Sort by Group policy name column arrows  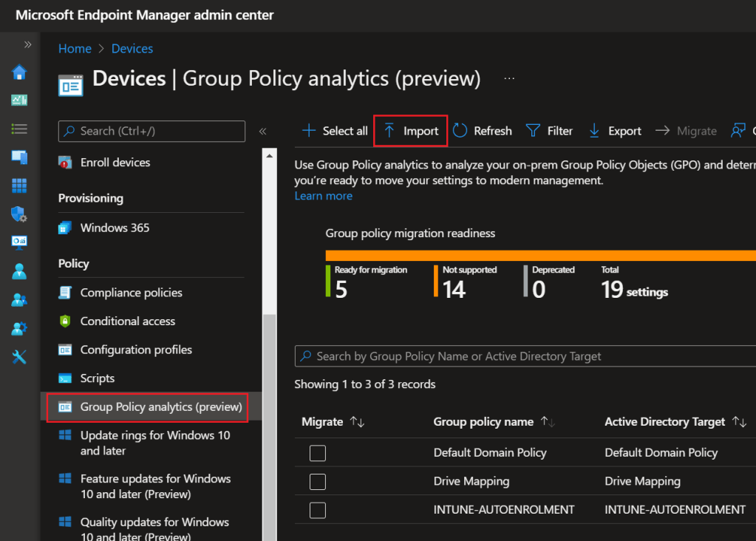tap(548, 422)
